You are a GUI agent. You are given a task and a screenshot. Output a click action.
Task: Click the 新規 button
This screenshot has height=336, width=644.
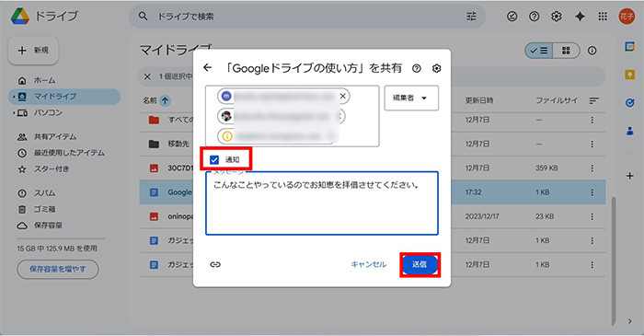(33, 50)
